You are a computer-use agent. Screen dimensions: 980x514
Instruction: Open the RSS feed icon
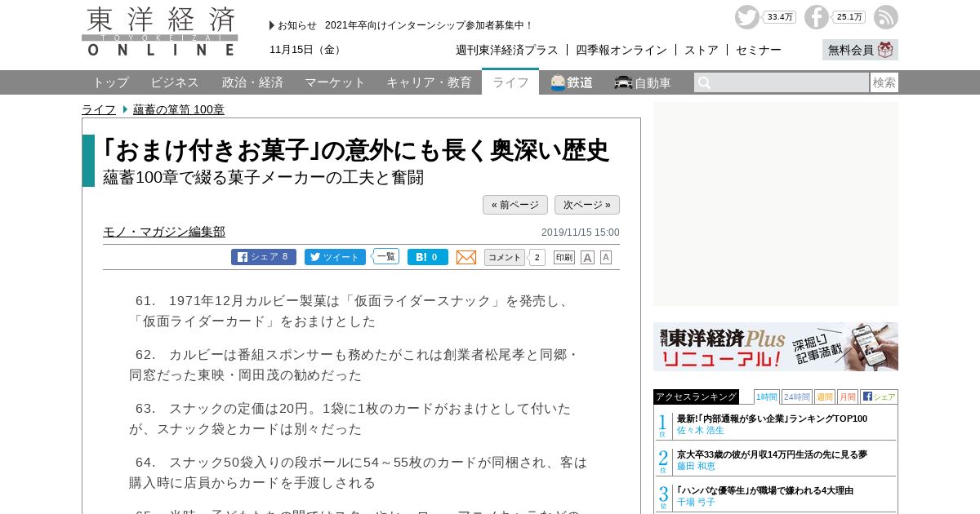pos(886,17)
